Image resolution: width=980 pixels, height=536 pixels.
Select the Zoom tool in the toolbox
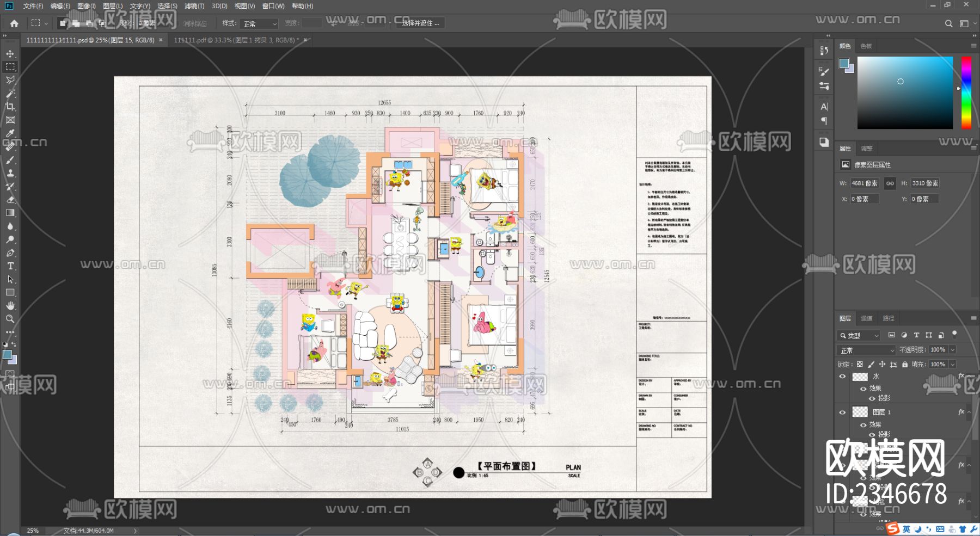[x=10, y=319]
